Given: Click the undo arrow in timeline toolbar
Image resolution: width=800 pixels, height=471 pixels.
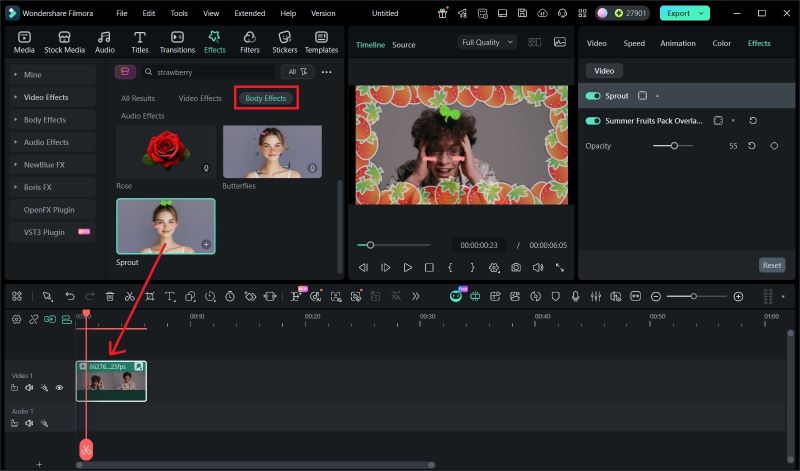Looking at the screenshot, I should pyautogui.click(x=69, y=297).
